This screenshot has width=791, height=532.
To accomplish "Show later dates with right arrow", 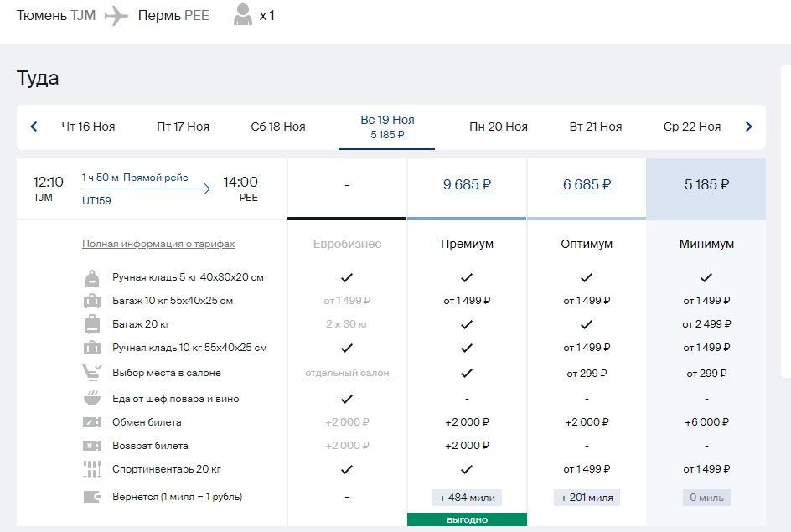I will (x=749, y=127).
